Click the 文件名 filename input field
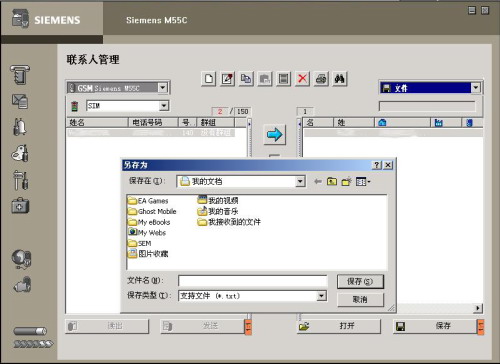The image size is (500, 364). pyautogui.click(x=253, y=281)
